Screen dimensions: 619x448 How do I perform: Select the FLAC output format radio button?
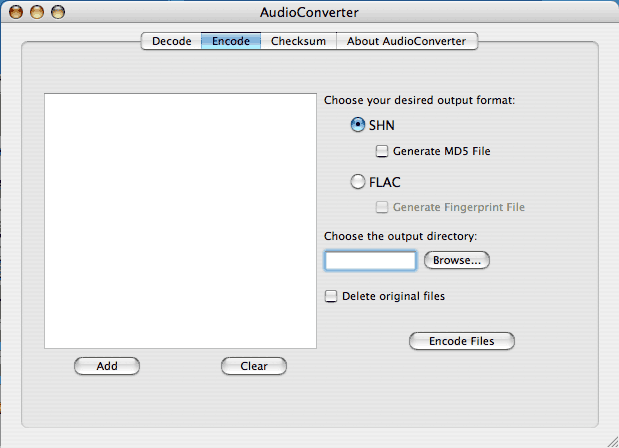pos(358,182)
